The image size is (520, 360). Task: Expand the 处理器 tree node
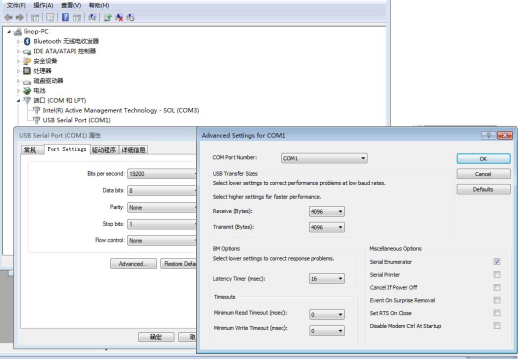pyautogui.click(x=18, y=71)
